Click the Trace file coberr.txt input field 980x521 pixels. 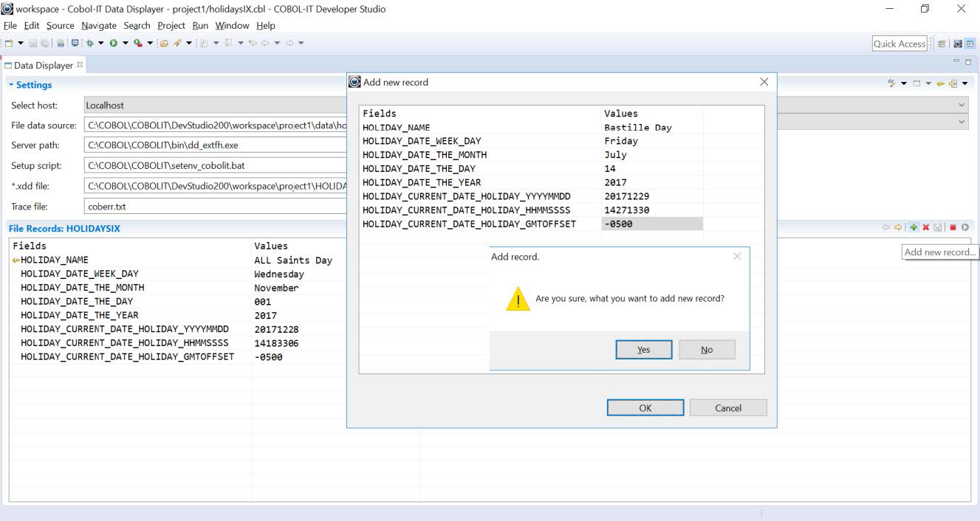[214, 207]
